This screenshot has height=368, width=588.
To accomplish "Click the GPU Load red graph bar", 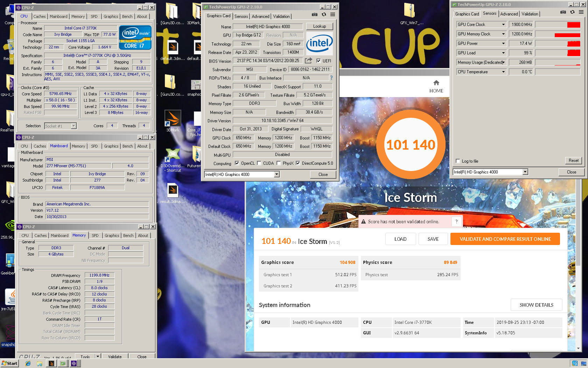I will click(x=574, y=53).
